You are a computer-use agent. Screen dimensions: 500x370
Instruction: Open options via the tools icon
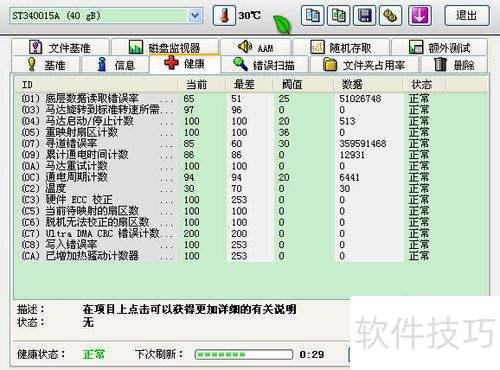pos(390,15)
